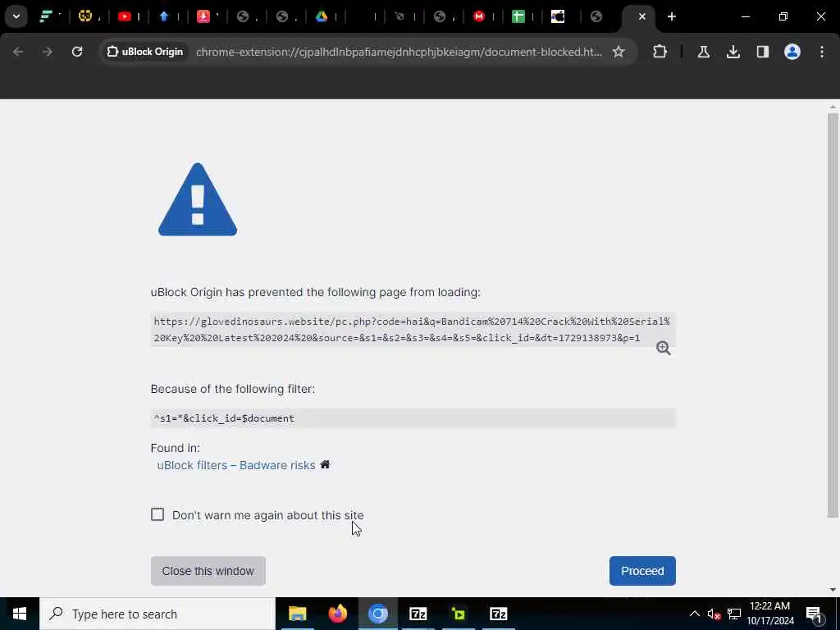Click the blue warning triangle image
The image size is (840, 630).
click(x=198, y=199)
